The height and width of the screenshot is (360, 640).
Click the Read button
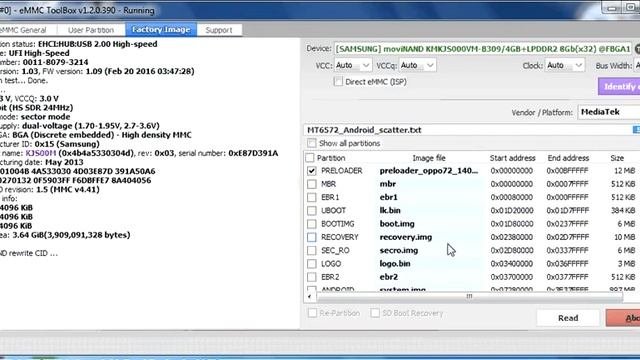pos(568,318)
